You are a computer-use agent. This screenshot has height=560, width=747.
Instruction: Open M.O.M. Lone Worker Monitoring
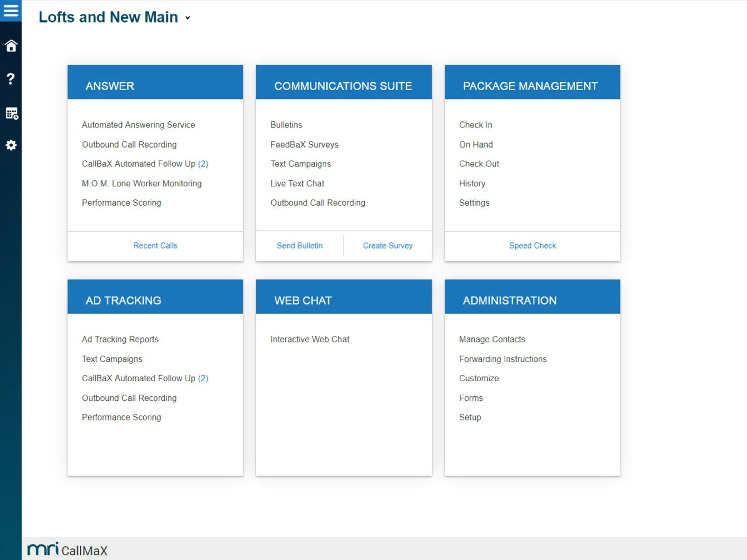tap(141, 183)
